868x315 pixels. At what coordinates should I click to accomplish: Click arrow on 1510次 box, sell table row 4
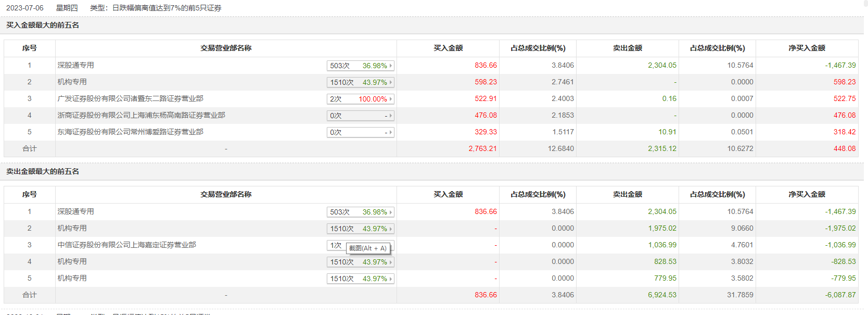[391, 262]
